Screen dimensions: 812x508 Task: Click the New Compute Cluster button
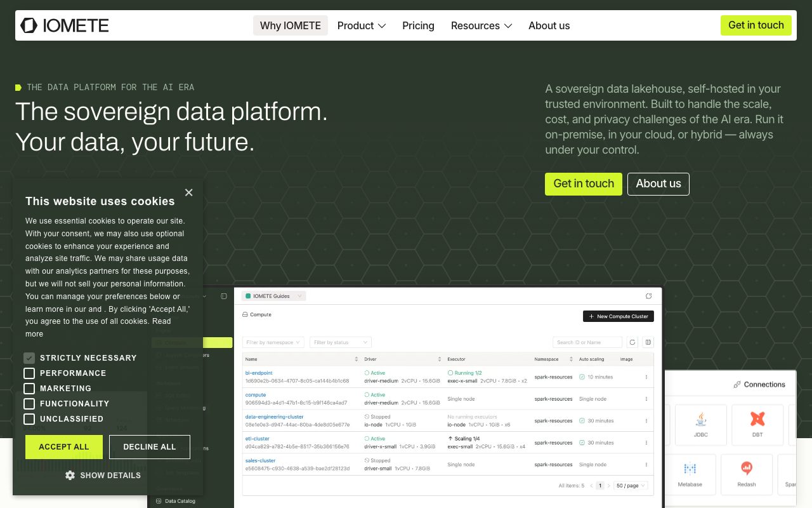tap(619, 316)
